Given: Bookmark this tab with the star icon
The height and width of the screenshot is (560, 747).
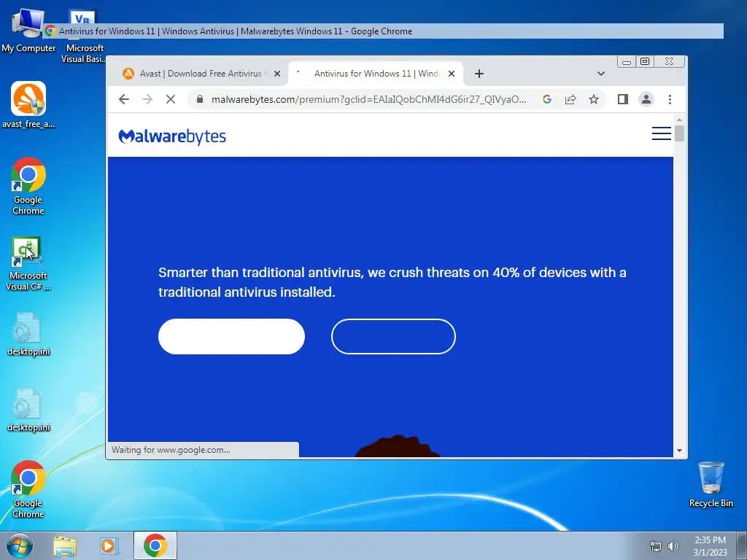Looking at the screenshot, I should click(594, 99).
